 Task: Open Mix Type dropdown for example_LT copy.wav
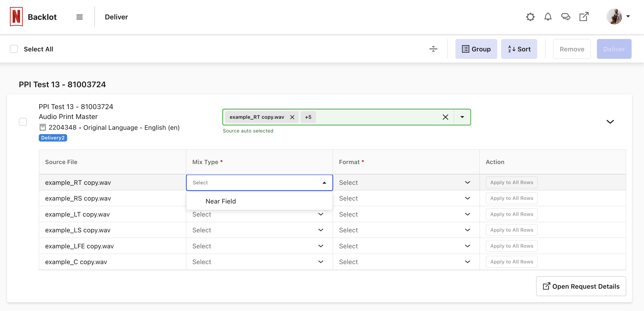(259, 214)
